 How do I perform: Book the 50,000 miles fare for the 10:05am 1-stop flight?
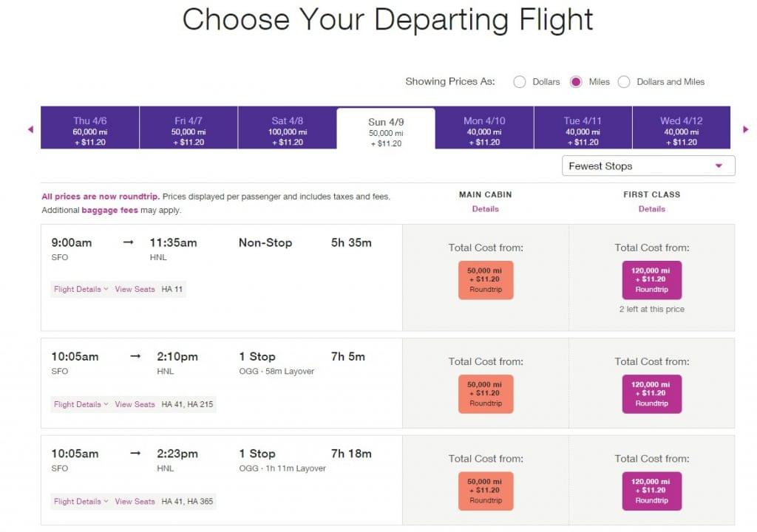(x=486, y=393)
